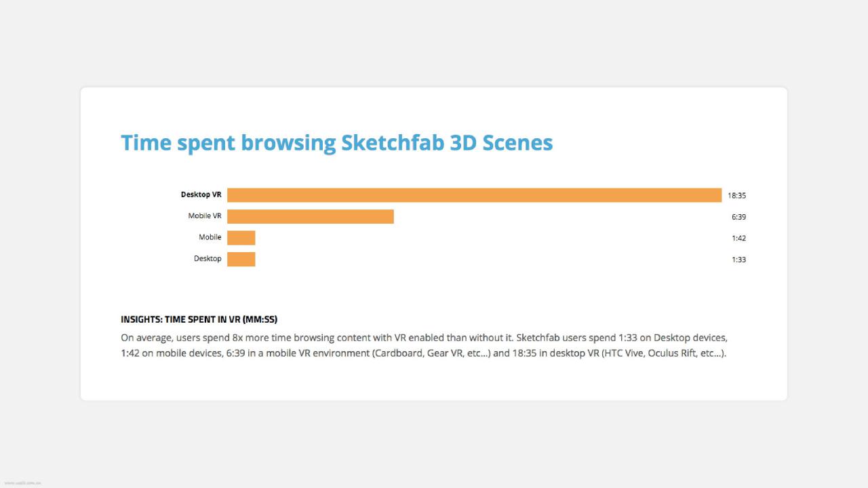Click the 1:33 value label

[x=739, y=260]
